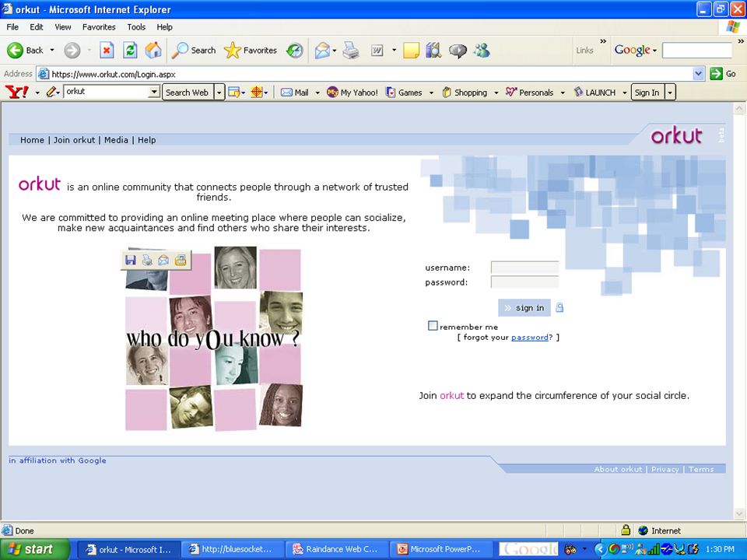
Task: Open the Media link in orkut navigation
Action: click(116, 140)
